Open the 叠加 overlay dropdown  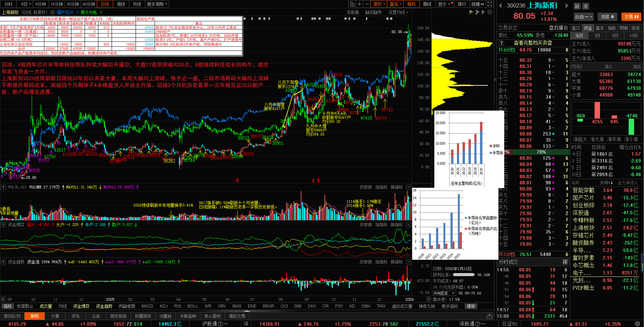[x=395, y=4]
